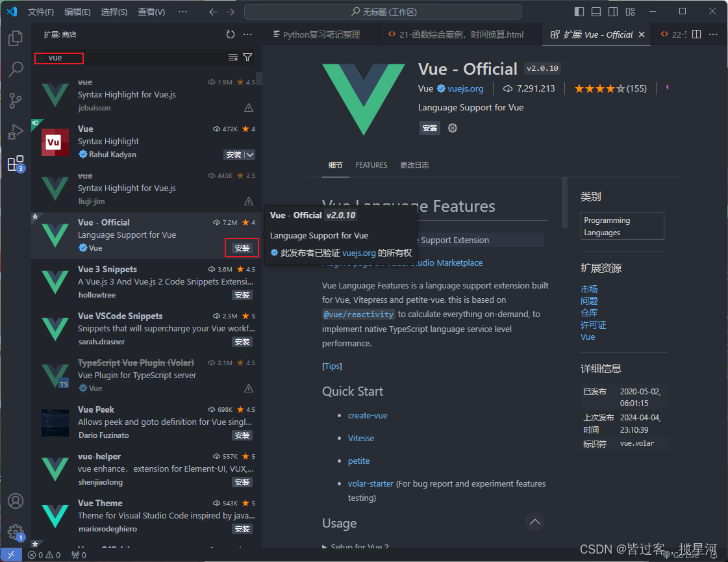
Task: Install Vue Theme extension
Action: click(x=242, y=529)
